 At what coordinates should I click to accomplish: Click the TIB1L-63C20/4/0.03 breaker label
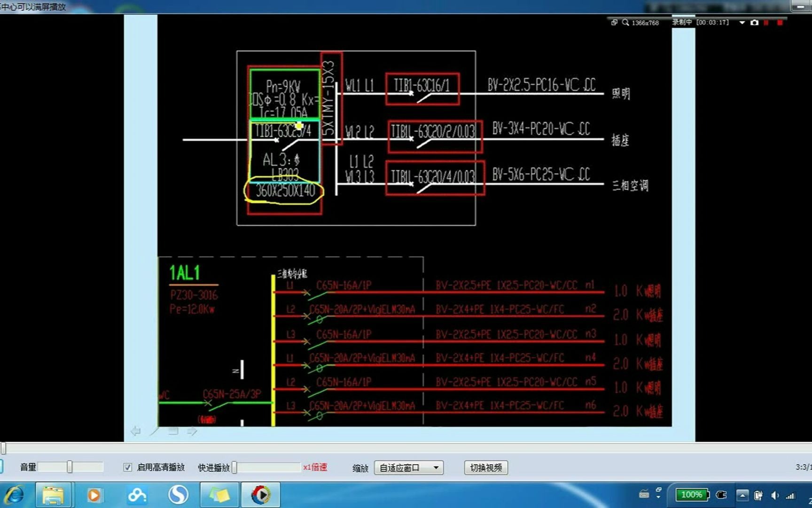tap(433, 176)
